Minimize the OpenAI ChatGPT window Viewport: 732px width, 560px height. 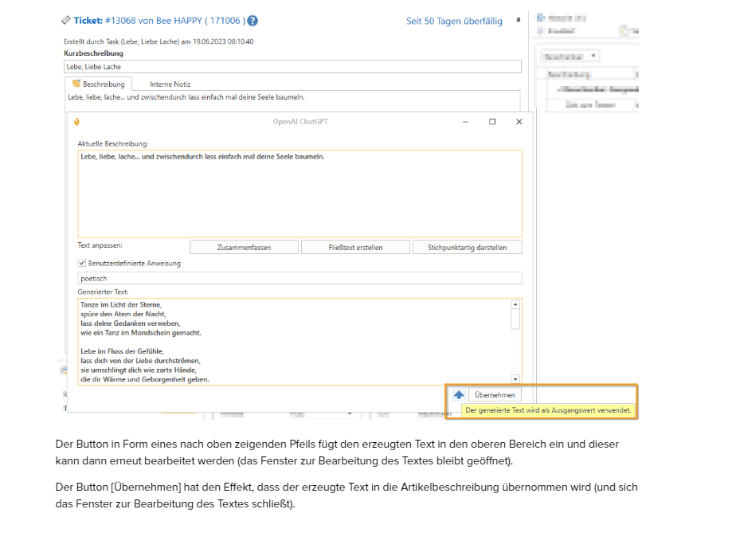465,122
